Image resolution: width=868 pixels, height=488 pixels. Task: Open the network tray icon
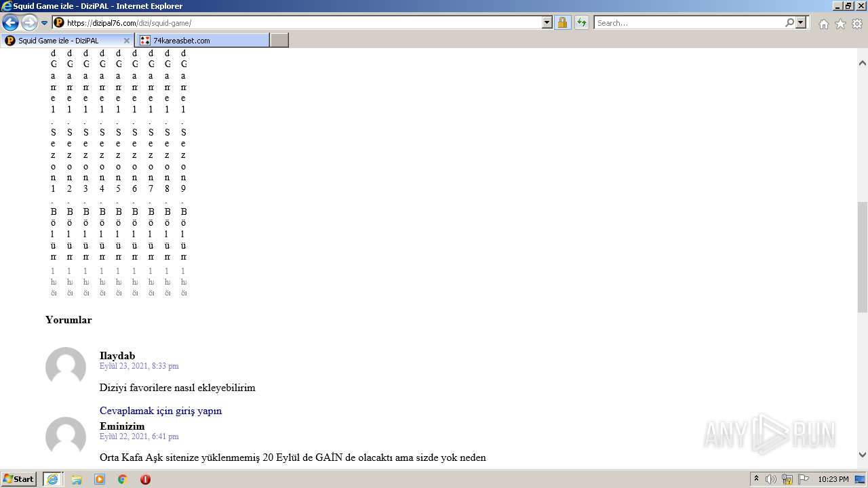coord(787,479)
